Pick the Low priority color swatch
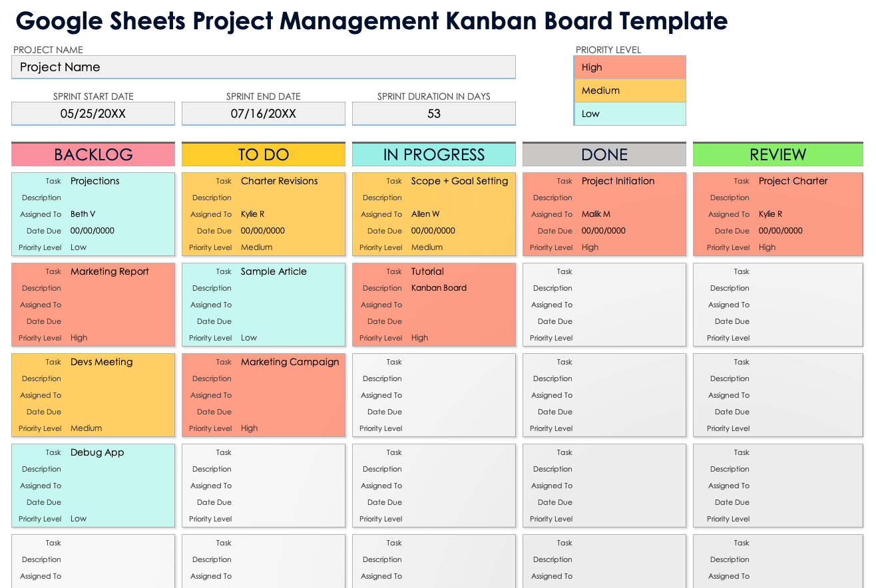Viewport: 876px width, 588px height. coord(630,114)
